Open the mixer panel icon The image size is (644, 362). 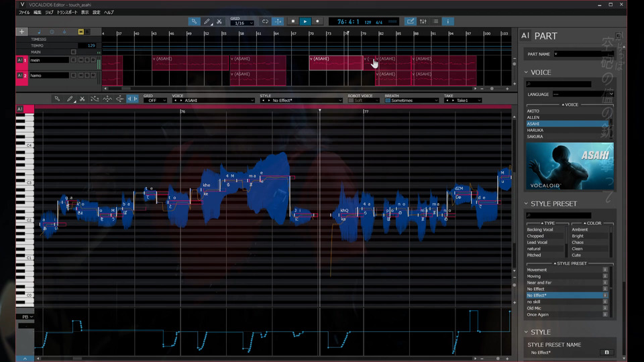pyautogui.click(x=423, y=21)
